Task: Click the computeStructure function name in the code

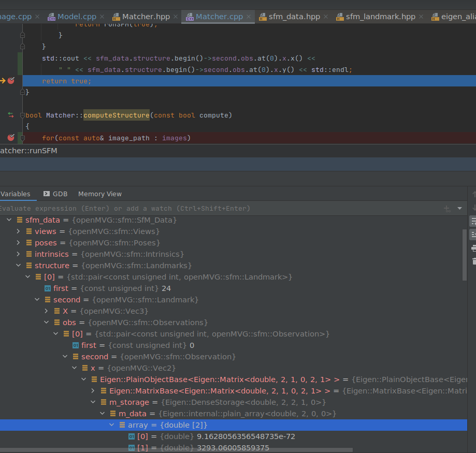Action: (116, 115)
